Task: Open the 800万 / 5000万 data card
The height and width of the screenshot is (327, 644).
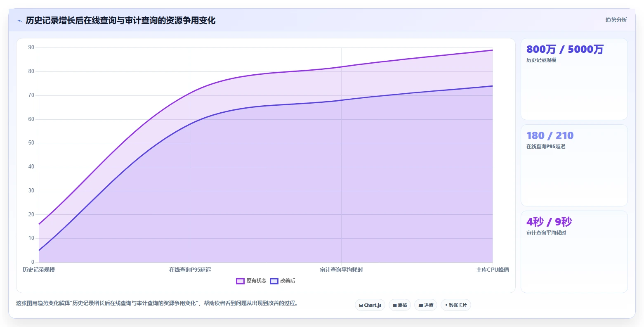Action: (x=574, y=79)
